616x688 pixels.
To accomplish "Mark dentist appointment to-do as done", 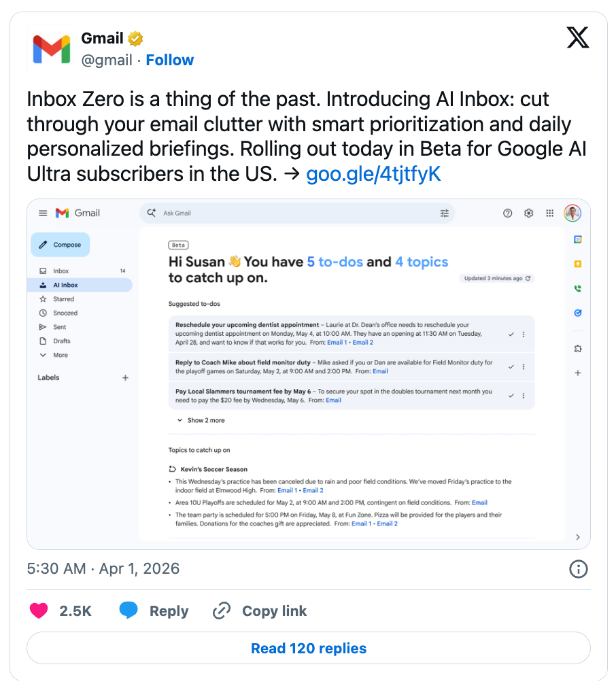I will pyautogui.click(x=511, y=334).
